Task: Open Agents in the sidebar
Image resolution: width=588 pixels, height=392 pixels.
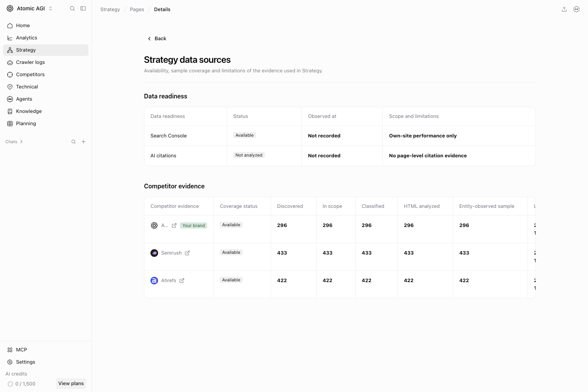Action: pos(46,99)
